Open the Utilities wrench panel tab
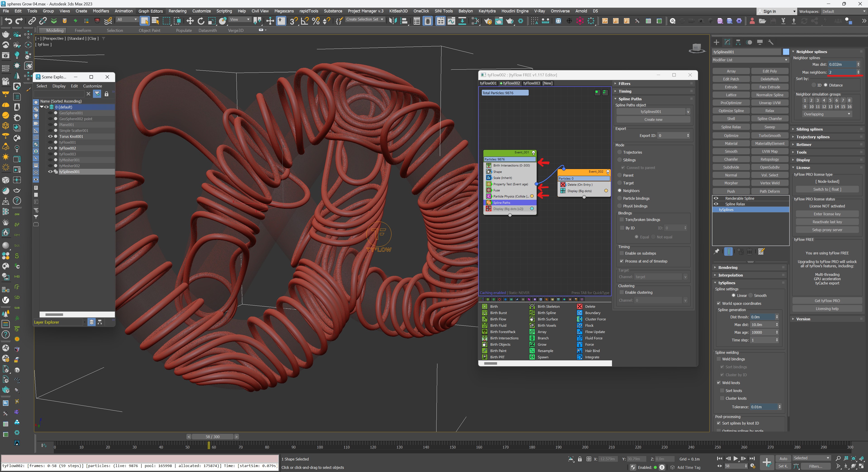The image size is (868, 472). (x=771, y=42)
